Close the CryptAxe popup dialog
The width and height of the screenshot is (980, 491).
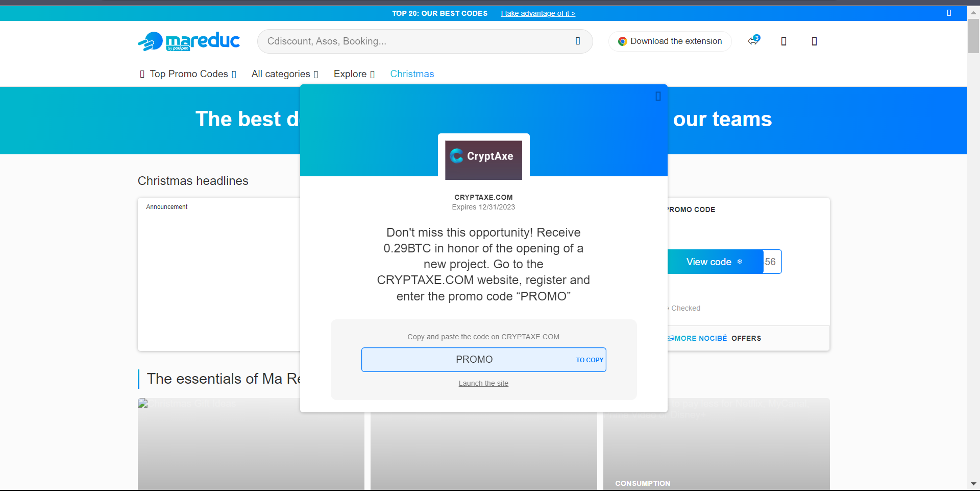click(x=658, y=96)
